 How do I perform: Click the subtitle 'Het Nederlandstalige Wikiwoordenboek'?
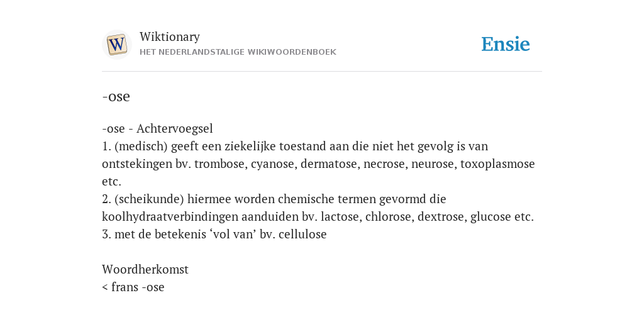pyautogui.click(x=238, y=52)
